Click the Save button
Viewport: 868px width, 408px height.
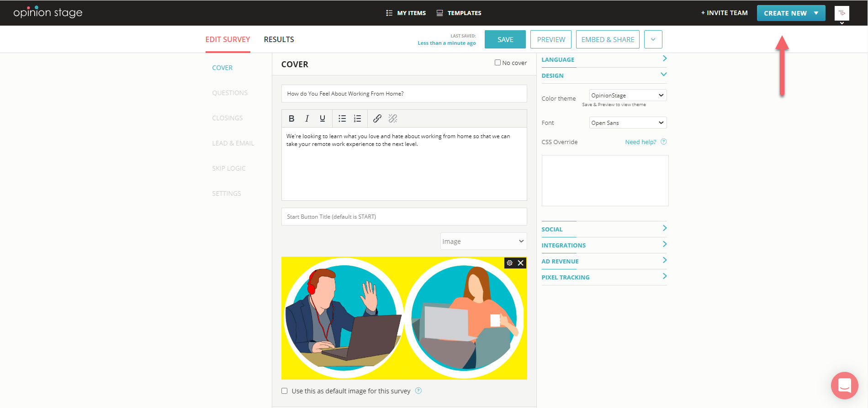pos(505,39)
